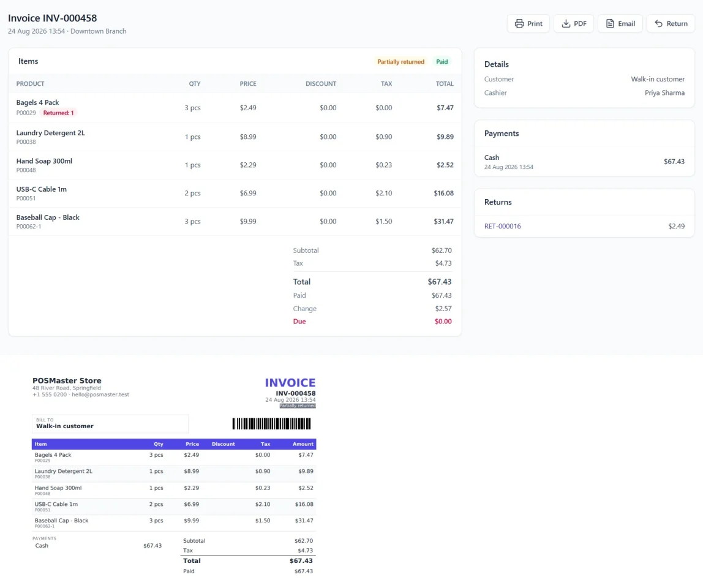Select Hand Soap 300ml product name
This screenshot has width=703, height=588.
44,161
